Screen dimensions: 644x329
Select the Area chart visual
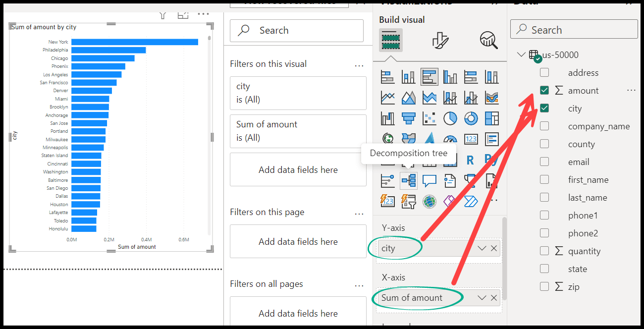click(x=408, y=98)
